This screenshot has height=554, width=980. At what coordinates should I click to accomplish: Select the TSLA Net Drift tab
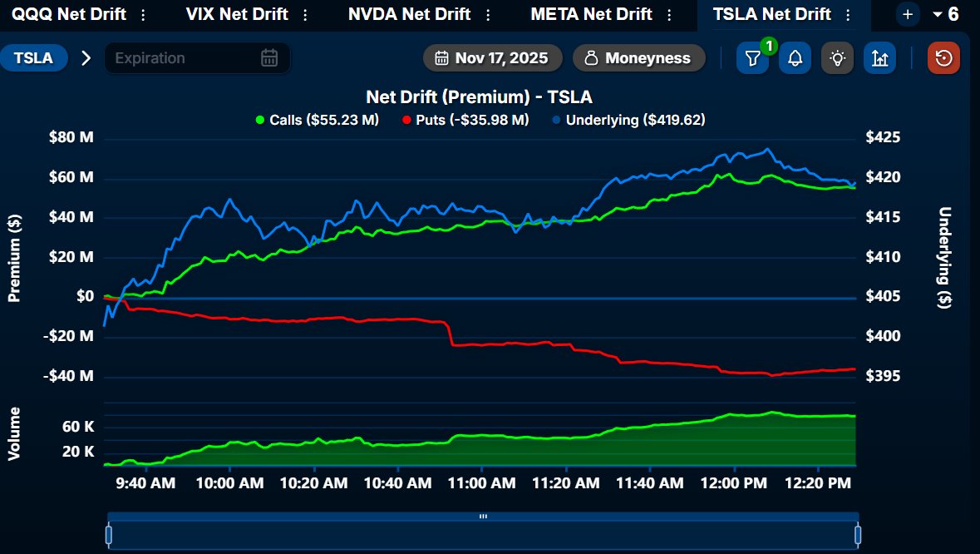[772, 14]
